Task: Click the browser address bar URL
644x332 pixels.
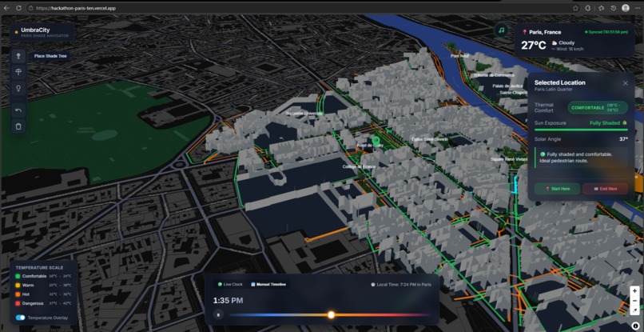Action: (x=76, y=8)
